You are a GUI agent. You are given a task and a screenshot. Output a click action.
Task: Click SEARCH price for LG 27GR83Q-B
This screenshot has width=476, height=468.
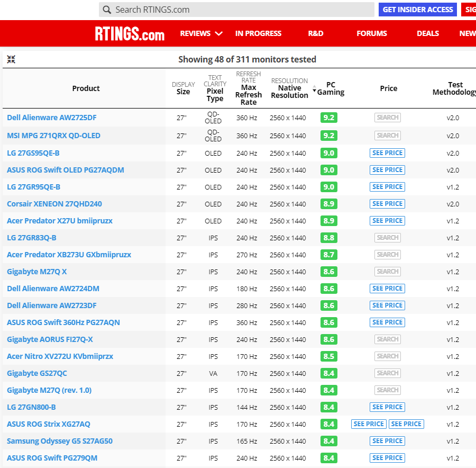387,238
